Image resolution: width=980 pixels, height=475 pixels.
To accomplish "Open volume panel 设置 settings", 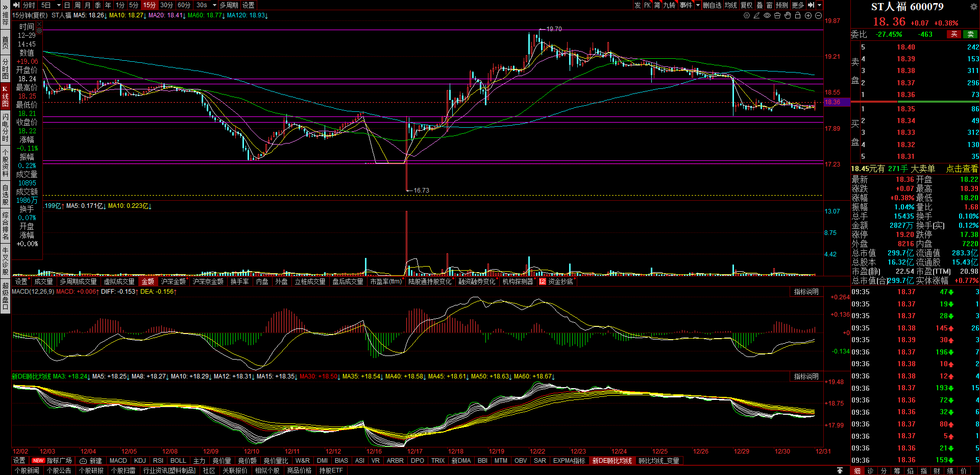I will pos(21,281).
